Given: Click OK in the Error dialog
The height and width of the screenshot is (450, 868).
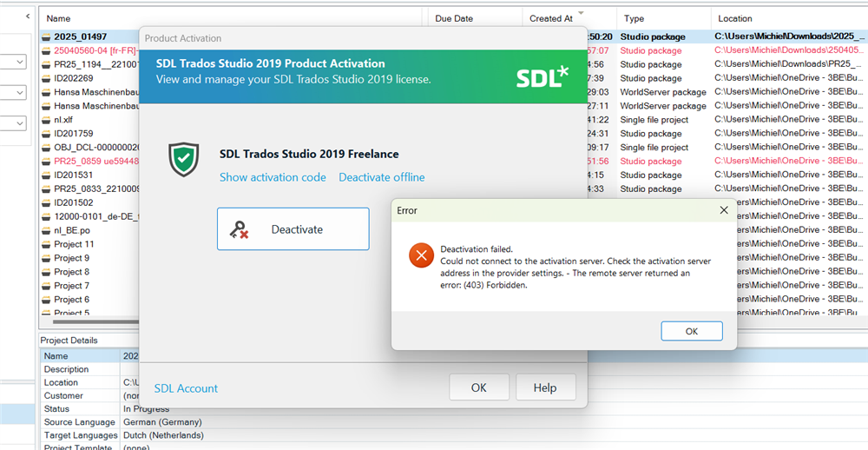Looking at the screenshot, I should click(x=692, y=331).
